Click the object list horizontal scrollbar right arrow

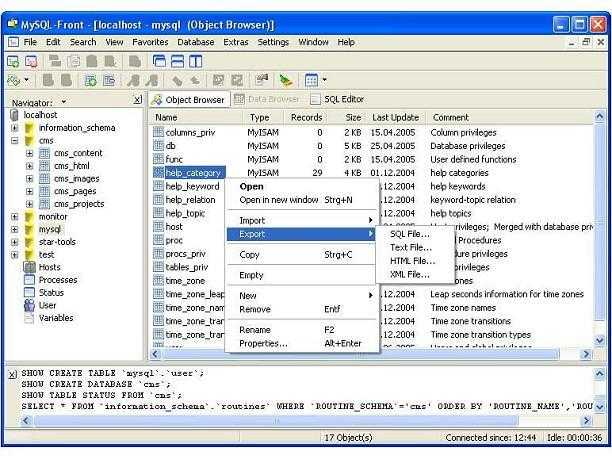(x=586, y=354)
